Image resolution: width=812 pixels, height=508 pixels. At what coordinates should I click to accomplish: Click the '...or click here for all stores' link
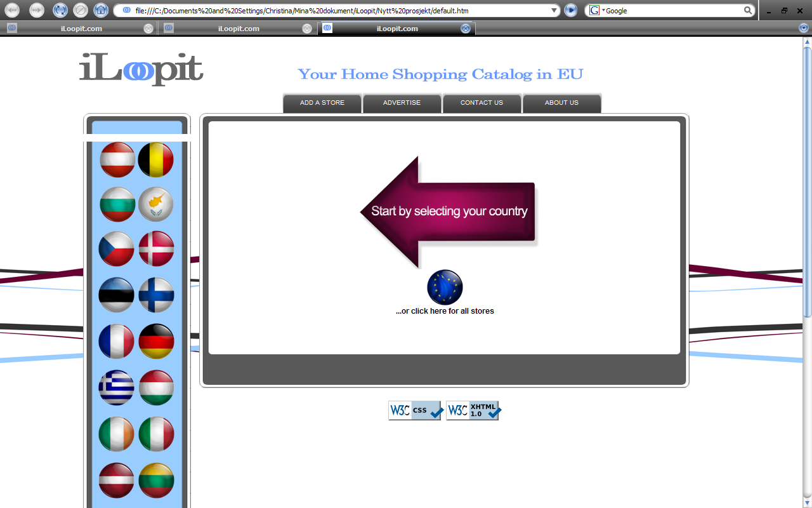point(445,311)
